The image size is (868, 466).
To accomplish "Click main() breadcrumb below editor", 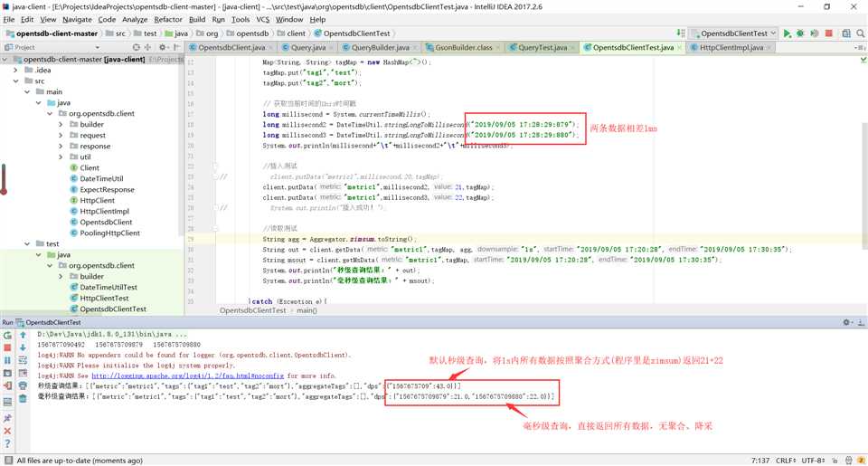I will [307, 310].
